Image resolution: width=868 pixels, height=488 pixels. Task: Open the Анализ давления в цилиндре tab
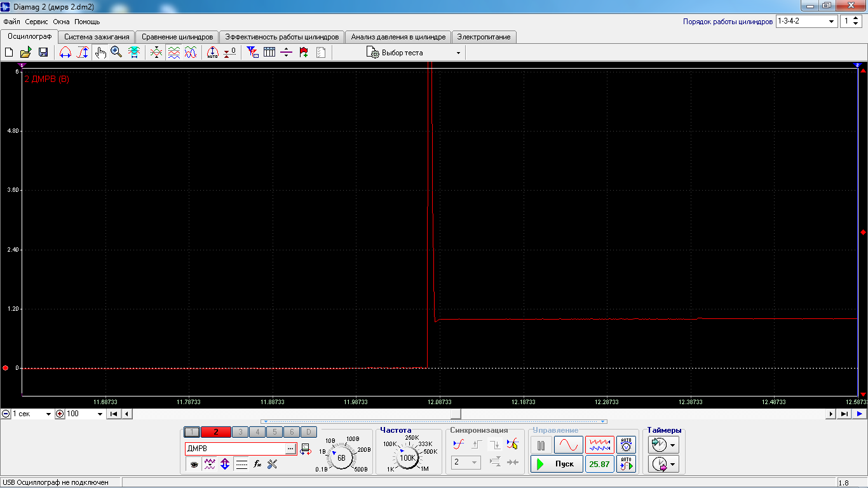coord(398,37)
